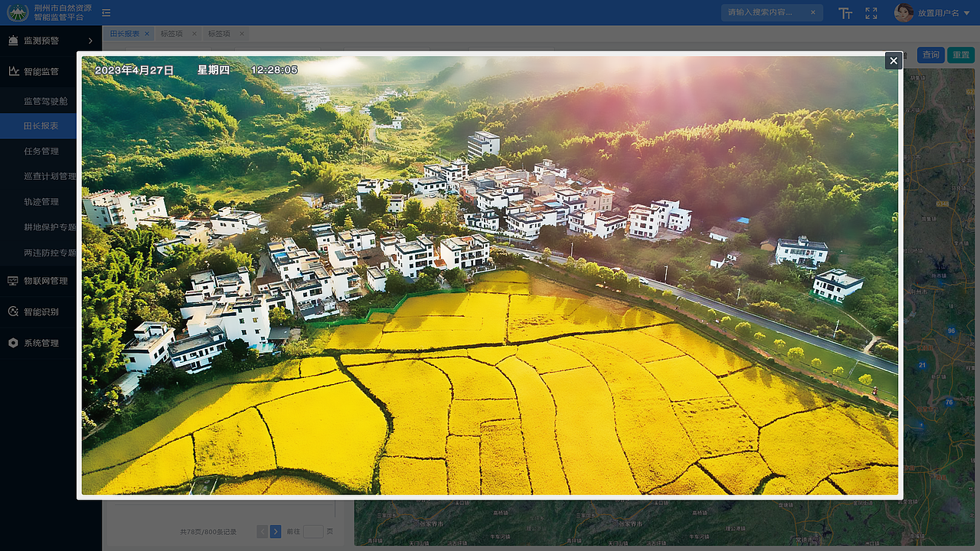Close the second 标签项 tab
The height and width of the screenshot is (551, 980).
point(242,34)
